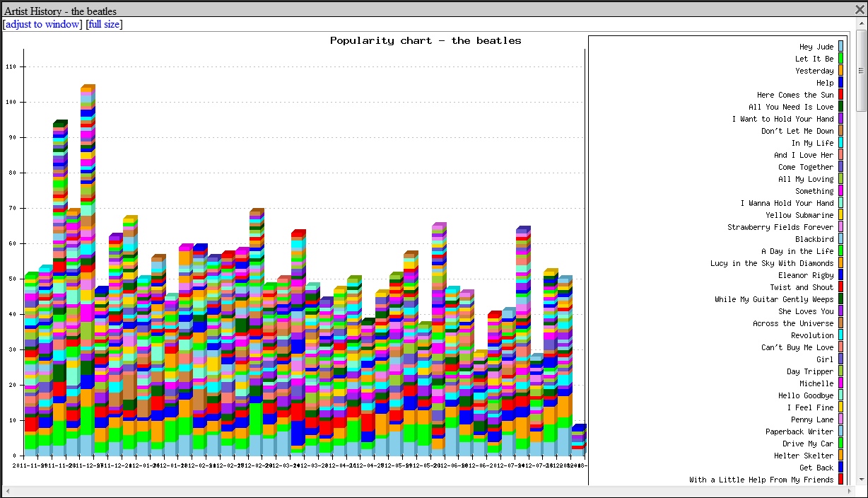Click the Twist and Shout swatch
This screenshot has width=868, height=498.
tap(840, 287)
